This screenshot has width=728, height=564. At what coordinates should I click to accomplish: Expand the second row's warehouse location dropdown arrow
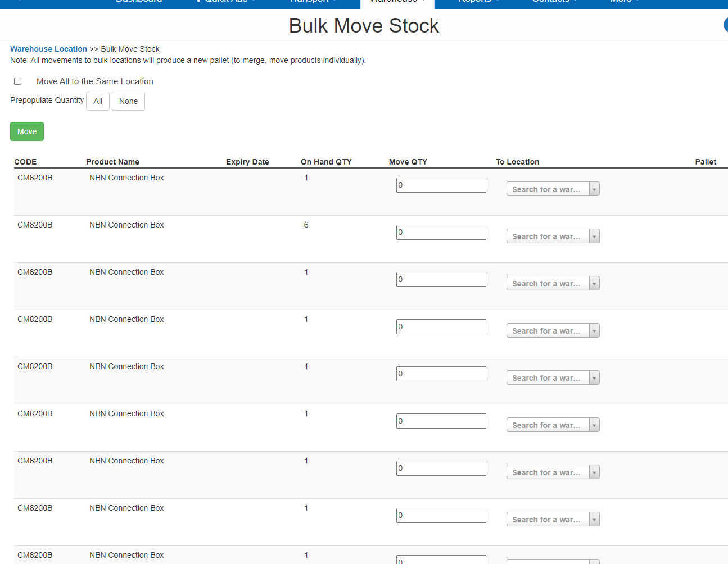[594, 236]
